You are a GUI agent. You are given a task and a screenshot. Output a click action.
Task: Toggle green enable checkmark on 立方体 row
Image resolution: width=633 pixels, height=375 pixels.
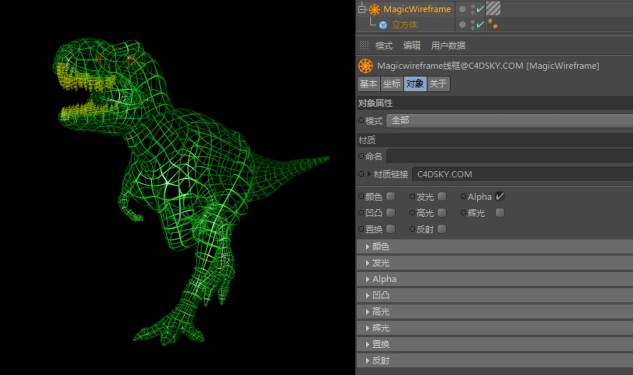coord(480,25)
